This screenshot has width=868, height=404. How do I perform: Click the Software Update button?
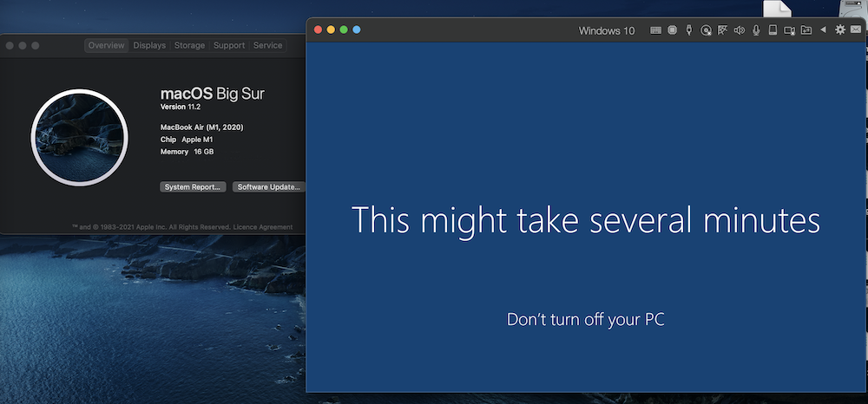point(269,186)
